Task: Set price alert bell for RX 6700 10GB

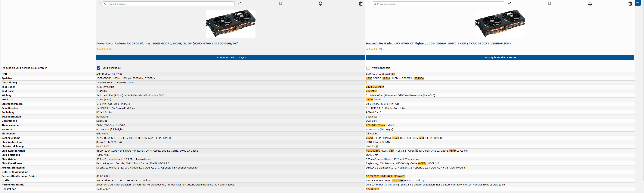Action: pyautogui.click(x=320, y=4)
